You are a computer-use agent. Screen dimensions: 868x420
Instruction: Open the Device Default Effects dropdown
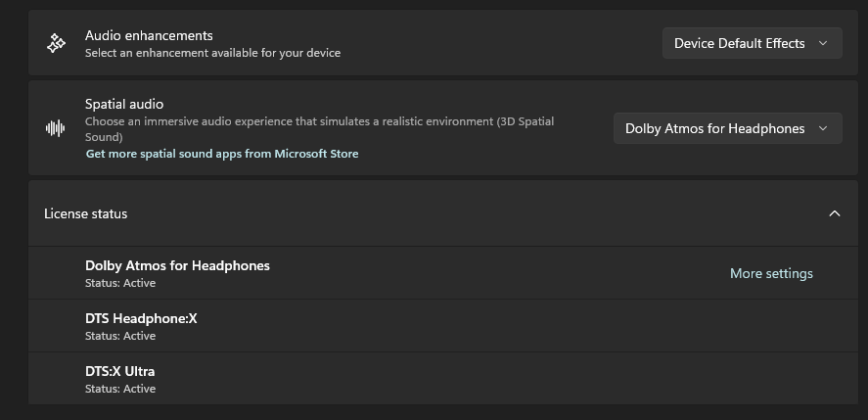coord(753,43)
